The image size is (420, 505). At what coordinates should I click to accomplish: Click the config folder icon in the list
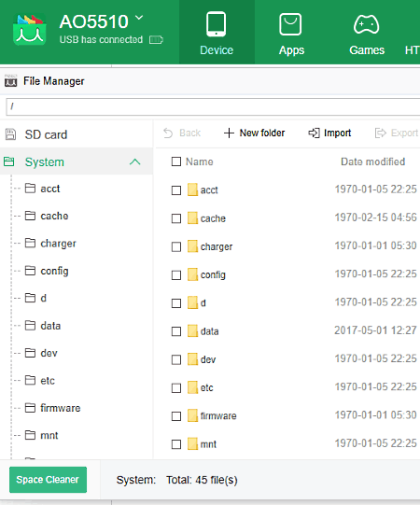[192, 274]
